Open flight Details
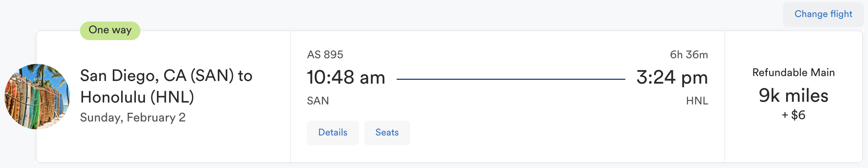868x168 pixels. [x=332, y=133]
